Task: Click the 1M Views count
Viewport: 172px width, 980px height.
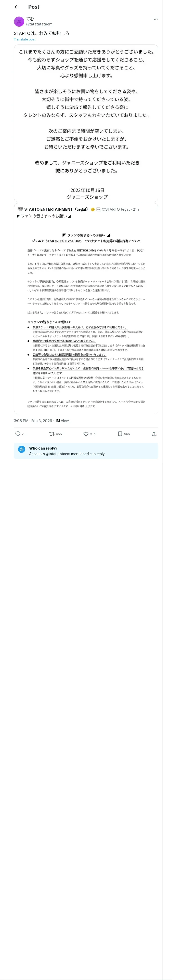Action: tap(63, 421)
